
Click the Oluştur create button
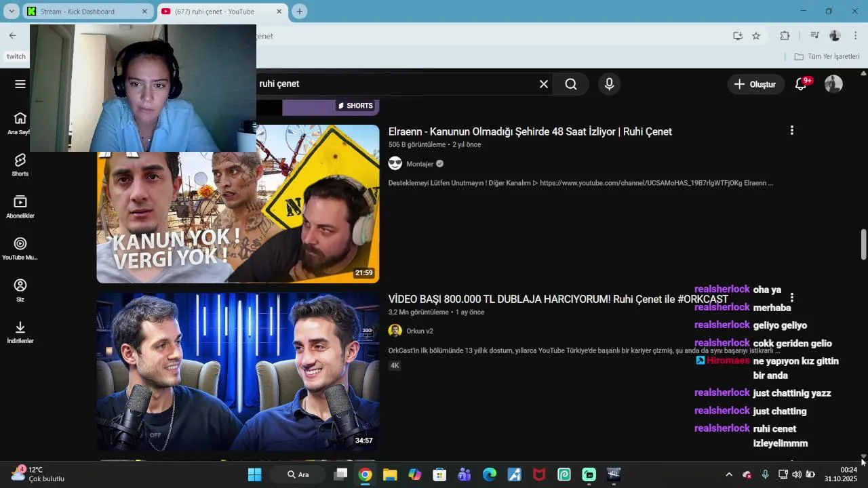pyautogui.click(x=755, y=84)
